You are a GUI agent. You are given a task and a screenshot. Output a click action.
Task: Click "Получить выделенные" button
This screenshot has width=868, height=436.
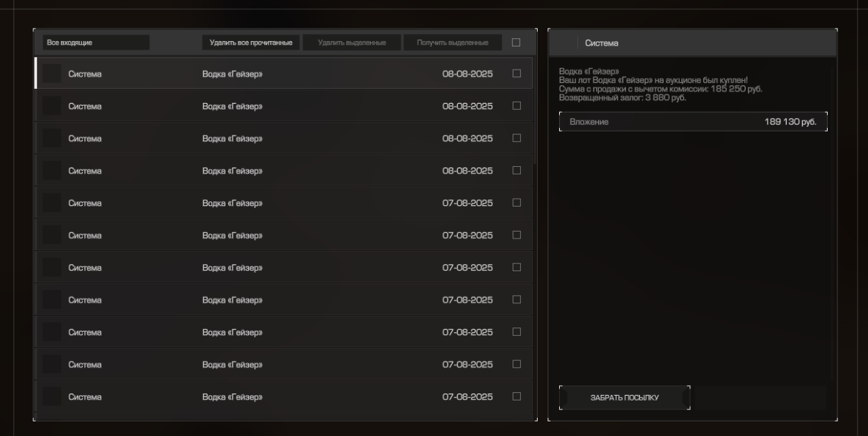coord(452,43)
